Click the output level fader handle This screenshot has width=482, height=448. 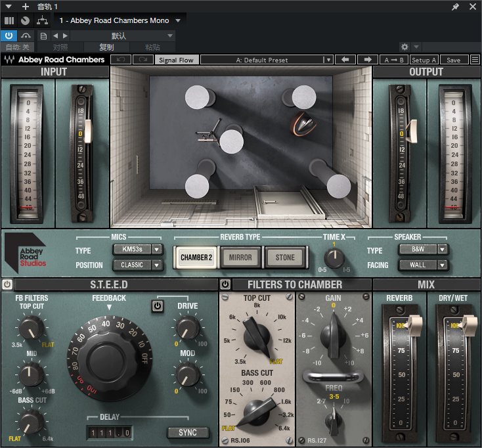[x=412, y=131]
